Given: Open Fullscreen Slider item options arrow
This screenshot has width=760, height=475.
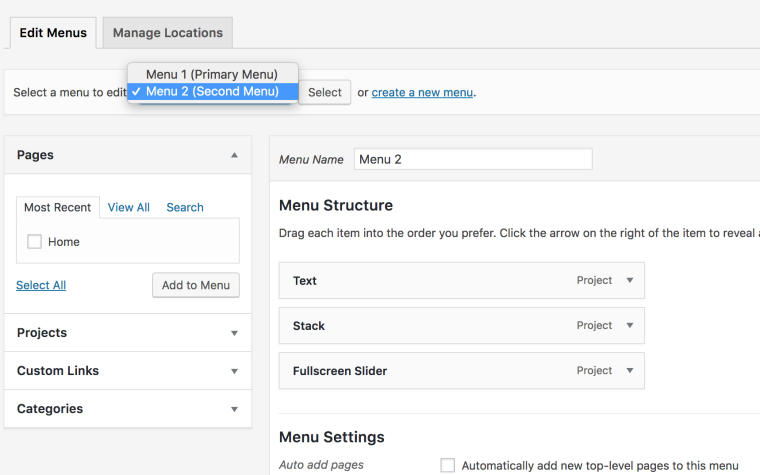Looking at the screenshot, I should click(629, 371).
